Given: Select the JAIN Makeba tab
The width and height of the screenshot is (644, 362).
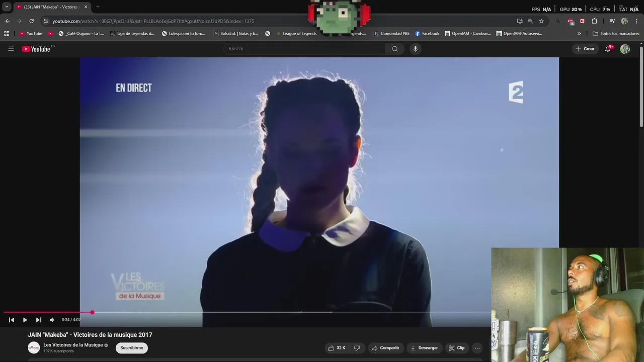Looking at the screenshot, I should (52, 7).
